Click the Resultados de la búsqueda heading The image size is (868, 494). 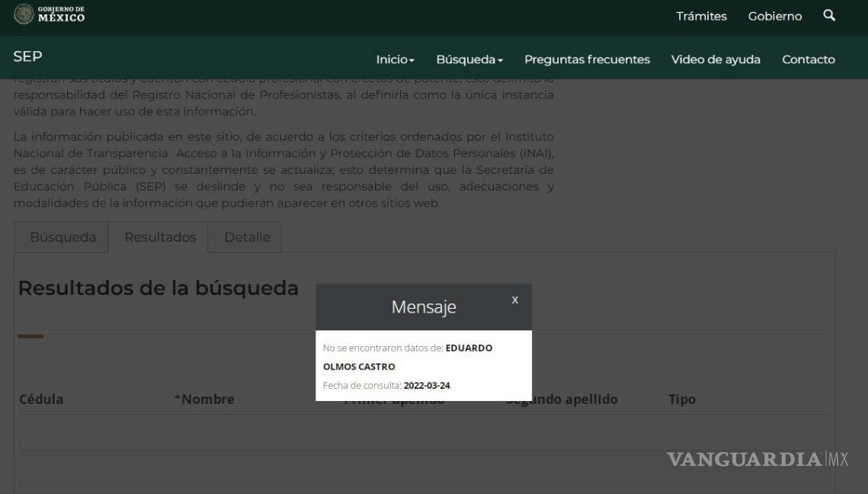pyautogui.click(x=159, y=288)
